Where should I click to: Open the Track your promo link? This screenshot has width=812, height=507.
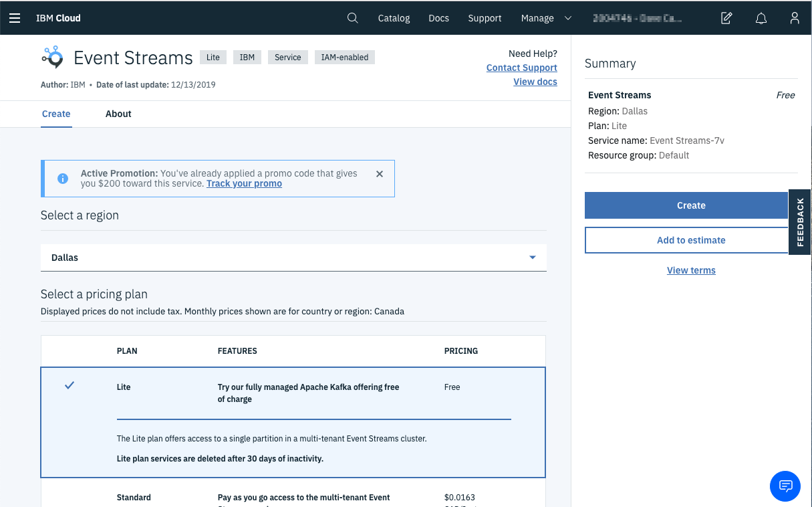tap(244, 183)
